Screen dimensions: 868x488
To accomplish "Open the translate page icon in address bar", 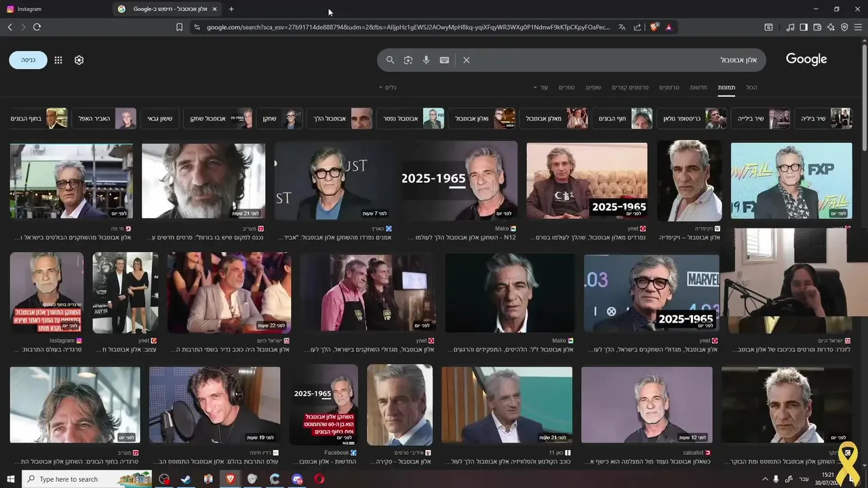I will click(622, 27).
